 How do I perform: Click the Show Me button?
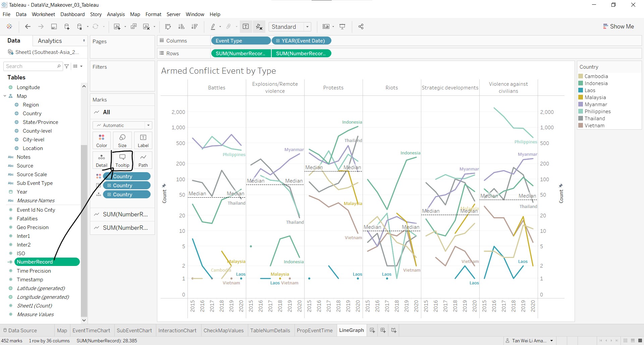click(x=618, y=26)
